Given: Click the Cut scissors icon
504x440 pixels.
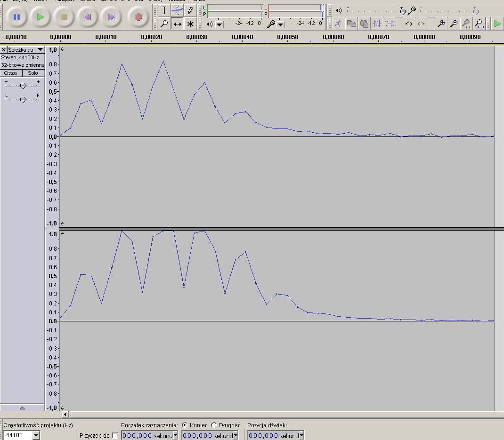Looking at the screenshot, I should coord(338,23).
